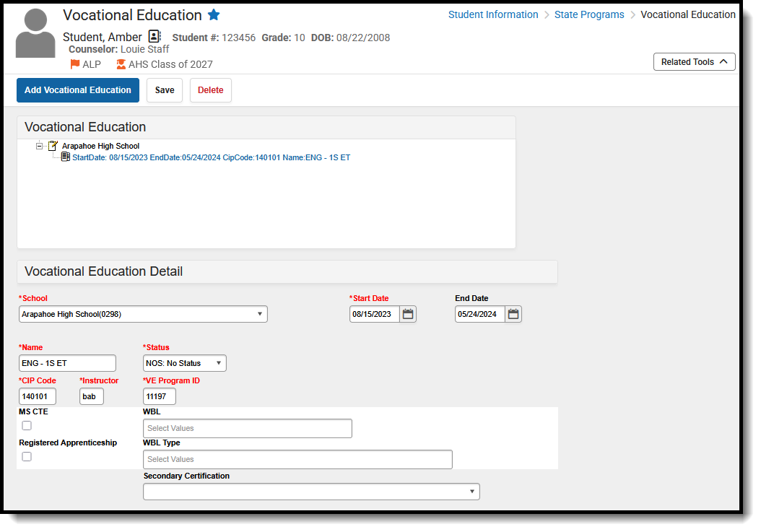Expand the Related Tools menu
Viewport: 761px width, 532px height.
point(694,61)
